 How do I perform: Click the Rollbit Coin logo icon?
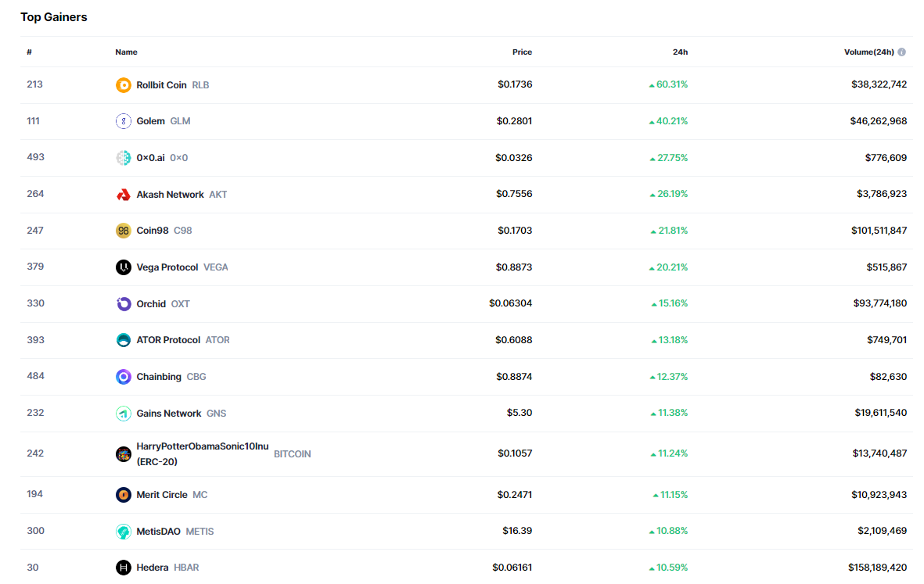(x=124, y=85)
